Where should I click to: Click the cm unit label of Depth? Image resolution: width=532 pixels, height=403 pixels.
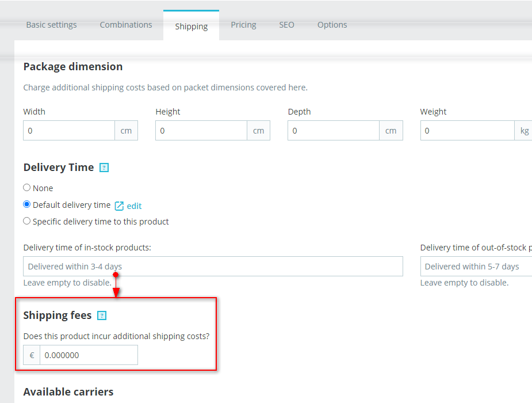point(391,131)
